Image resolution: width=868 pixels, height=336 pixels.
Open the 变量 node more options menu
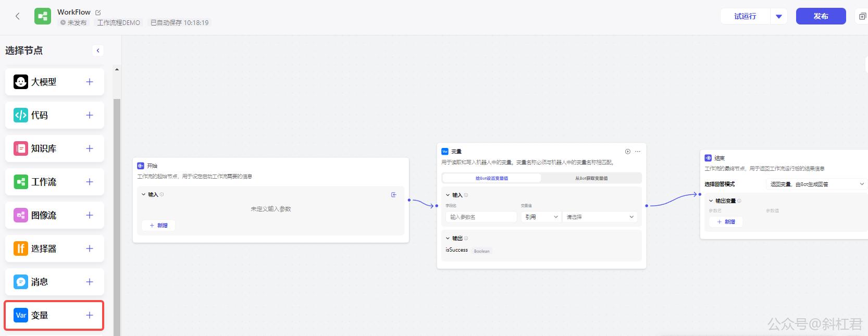(x=638, y=152)
